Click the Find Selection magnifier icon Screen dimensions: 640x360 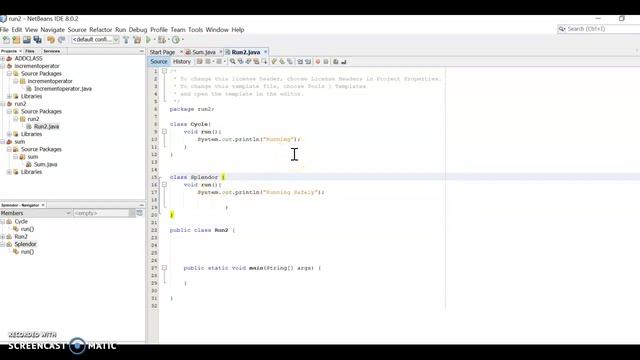tap(232, 62)
